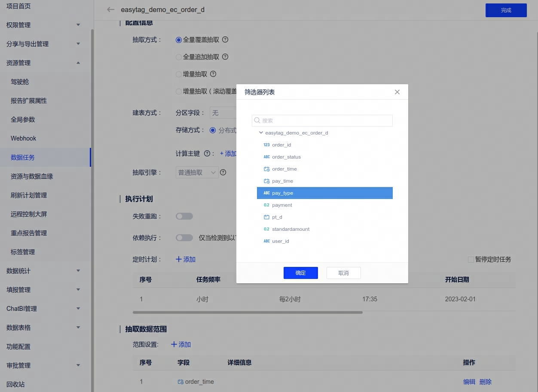538x392 pixels.
Task: Click the 搜索 field in filter list
Action: click(324, 121)
